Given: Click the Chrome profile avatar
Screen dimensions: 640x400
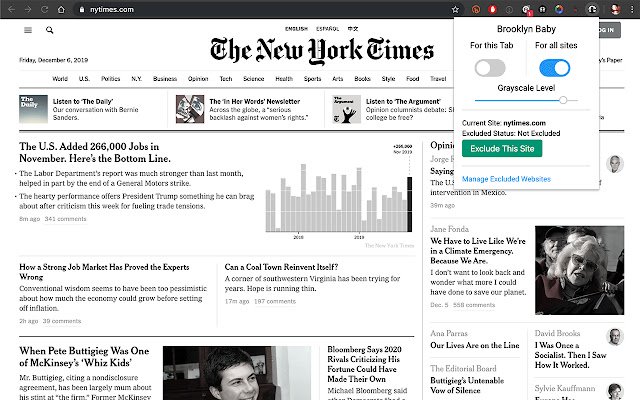Looking at the screenshot, I should 615,9.
